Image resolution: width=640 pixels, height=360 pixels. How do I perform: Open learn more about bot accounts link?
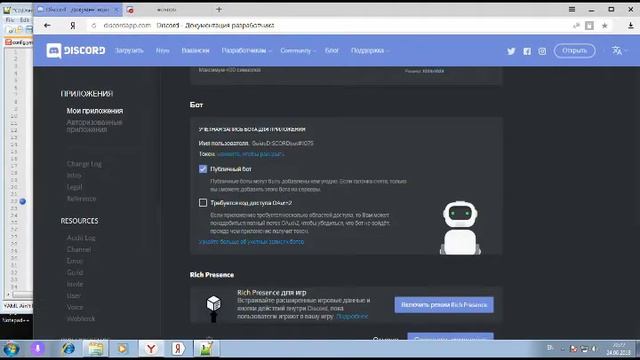[251, 242]
